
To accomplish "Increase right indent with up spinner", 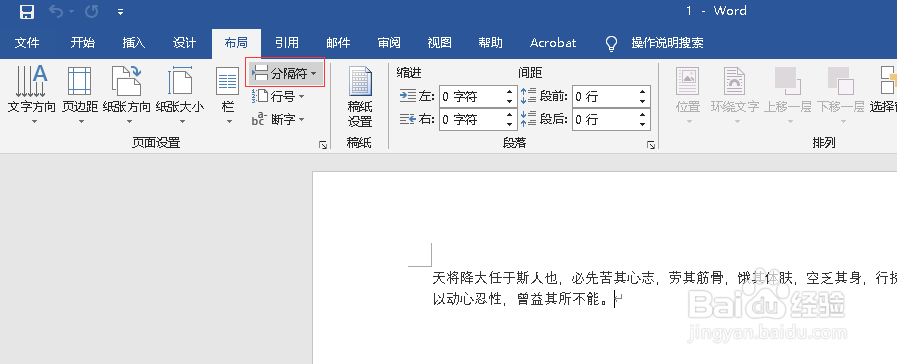I will [510, 114].
